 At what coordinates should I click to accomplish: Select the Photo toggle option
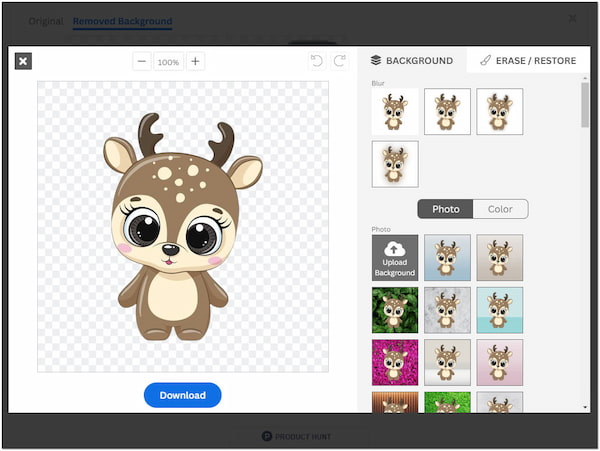445,209
